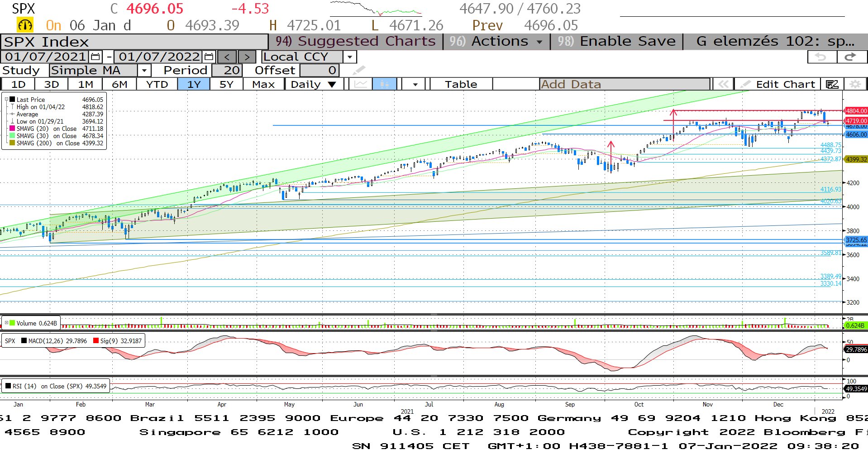Click the Low on 01/29/21 marker icon

[x=12, y=121]
